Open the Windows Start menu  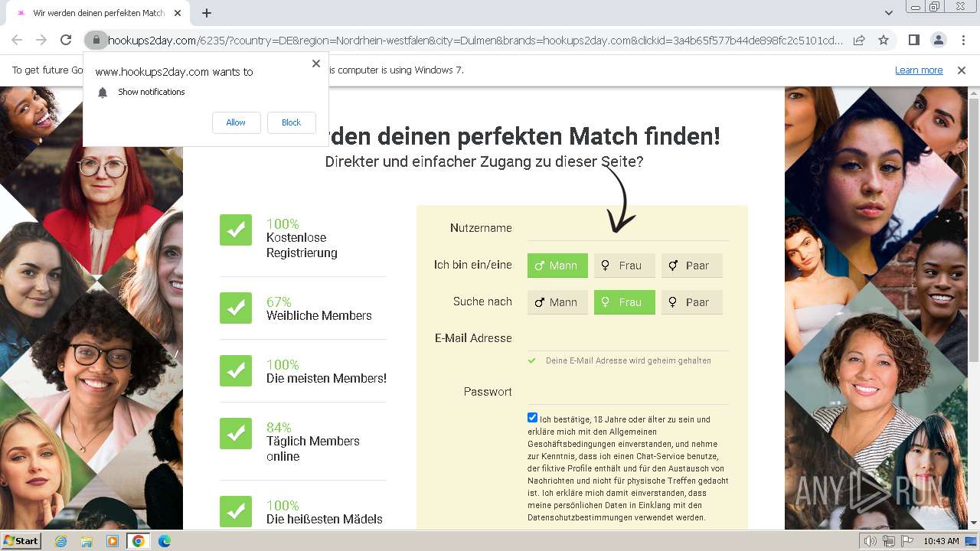21,541
